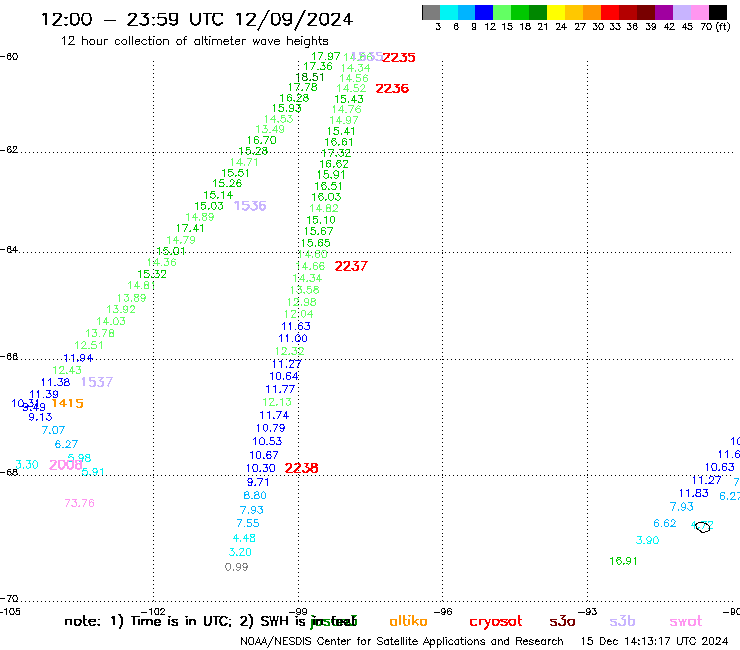Click the 11.63 wave height reading
The width and height of the screenshot is (740, 650).
click(x=296, y=326)
